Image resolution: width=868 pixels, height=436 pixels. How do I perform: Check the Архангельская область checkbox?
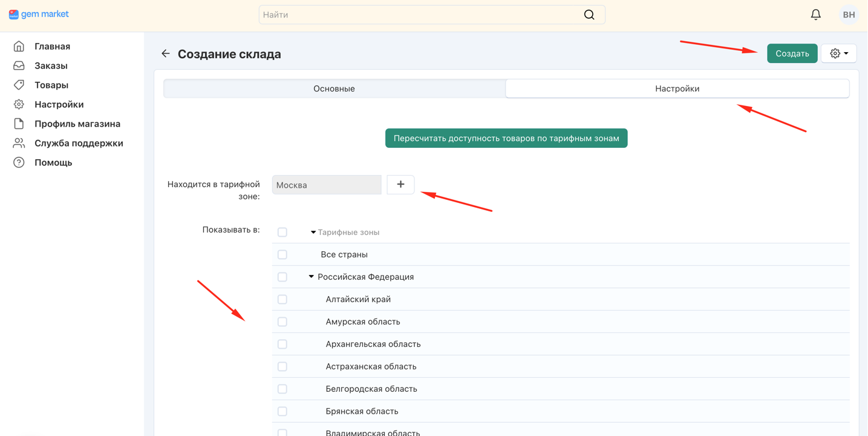click(x=282, y=345)
